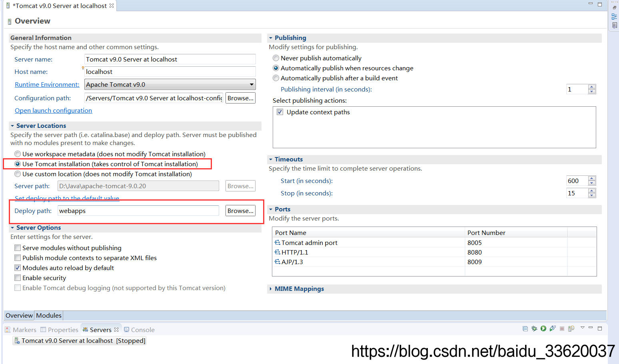Click the HTTP/1.1 port row icon
Image resolution: width=619 pixels, height=364 pixels.
(x=278, y=252)
